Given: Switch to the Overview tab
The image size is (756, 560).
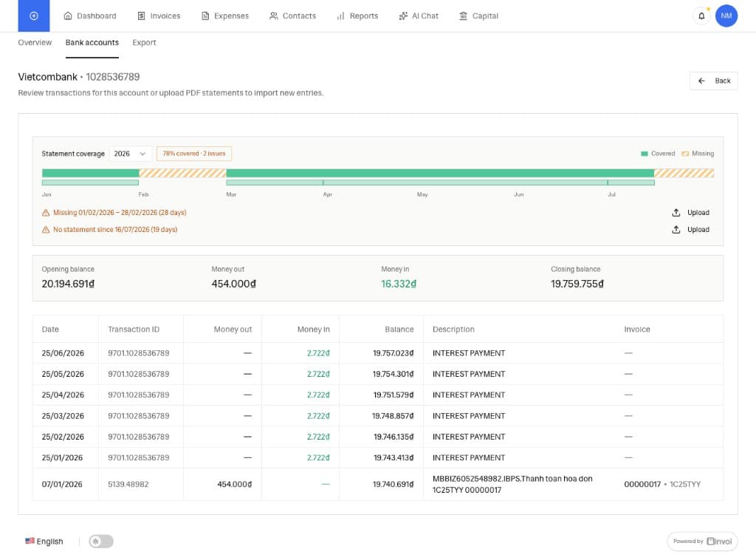Looking at the screenshot, I should coord(35,42).
